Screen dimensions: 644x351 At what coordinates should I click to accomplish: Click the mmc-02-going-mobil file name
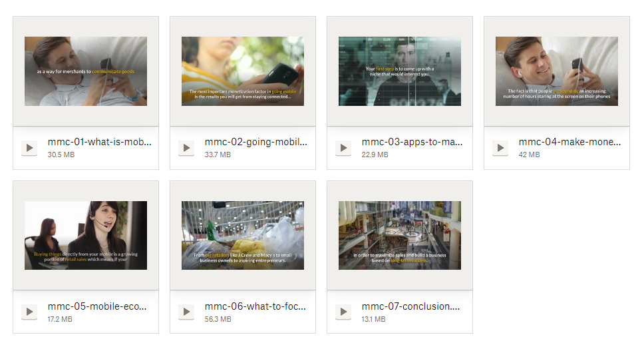pyautogui.click(x=256, y=143)
